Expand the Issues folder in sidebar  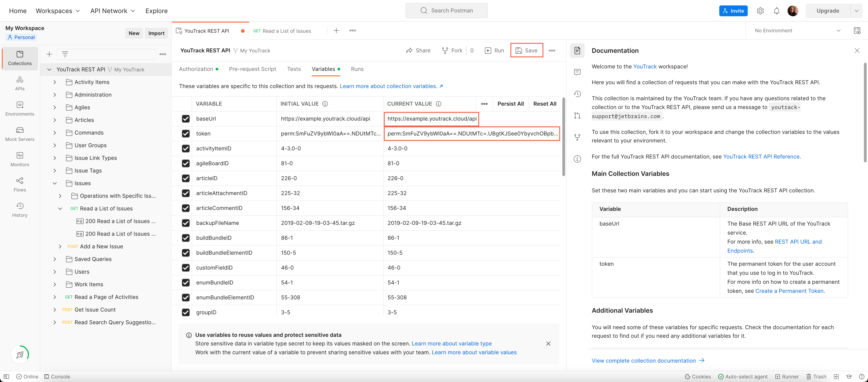coord(54,183)
